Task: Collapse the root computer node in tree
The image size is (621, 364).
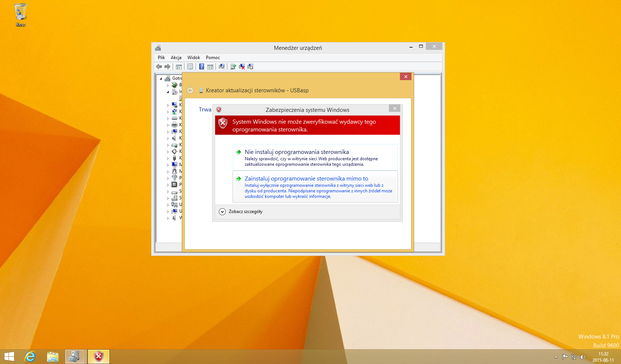Action: click(161, 79)
